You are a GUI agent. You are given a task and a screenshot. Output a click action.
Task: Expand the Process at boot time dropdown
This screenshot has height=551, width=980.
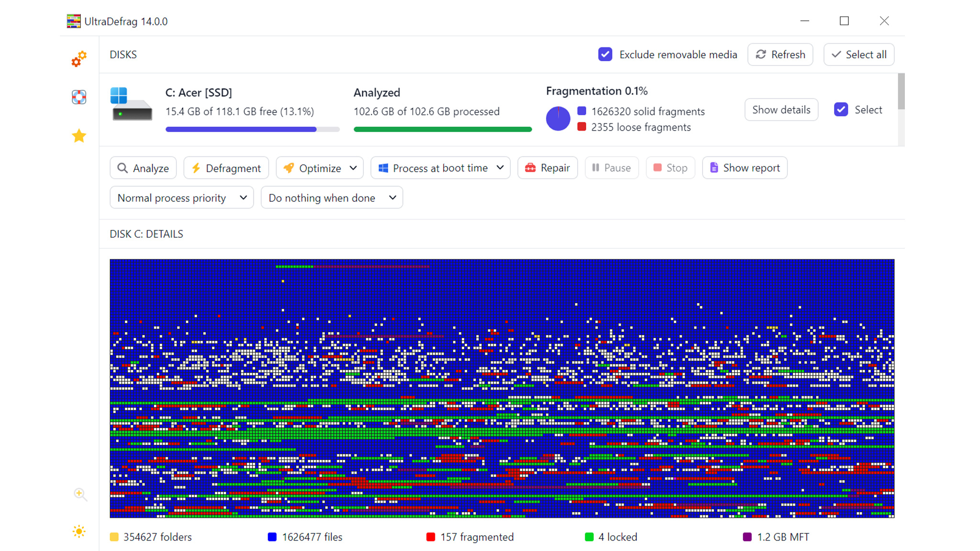500,168
